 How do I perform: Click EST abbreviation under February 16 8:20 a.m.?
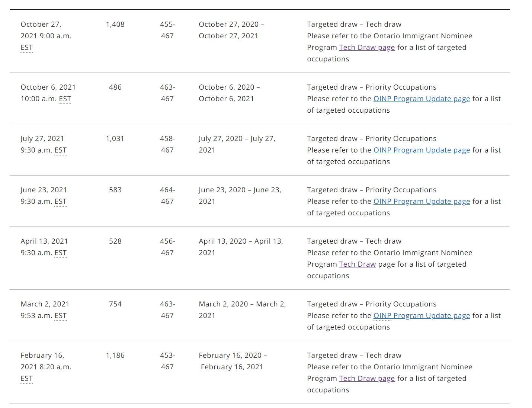point(27,379)
